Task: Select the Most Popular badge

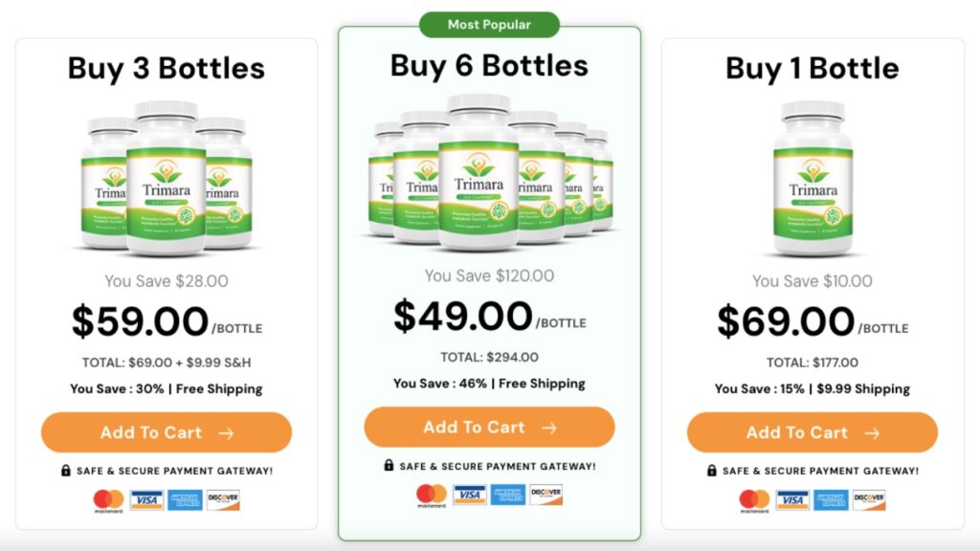Action: [x=490, y=25]
